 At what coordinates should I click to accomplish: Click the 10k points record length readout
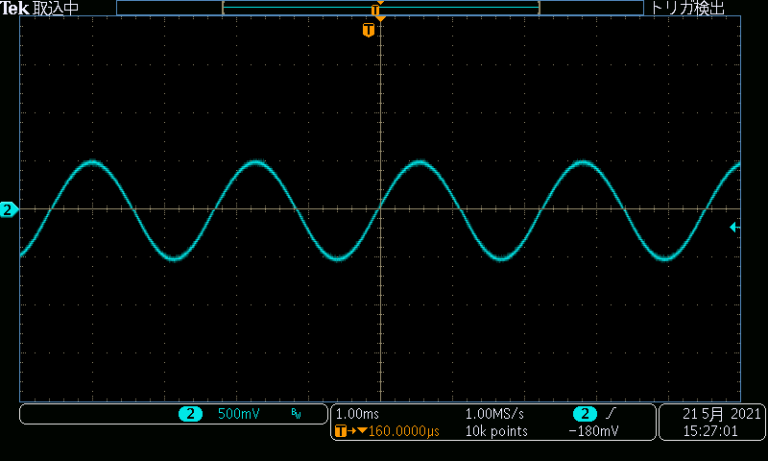point(497,431)
